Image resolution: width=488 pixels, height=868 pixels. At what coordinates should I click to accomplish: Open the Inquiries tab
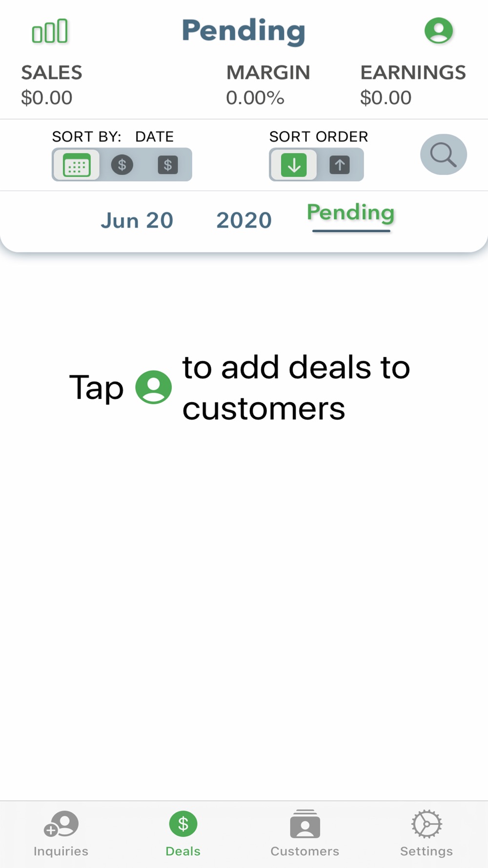click(61, 834)
